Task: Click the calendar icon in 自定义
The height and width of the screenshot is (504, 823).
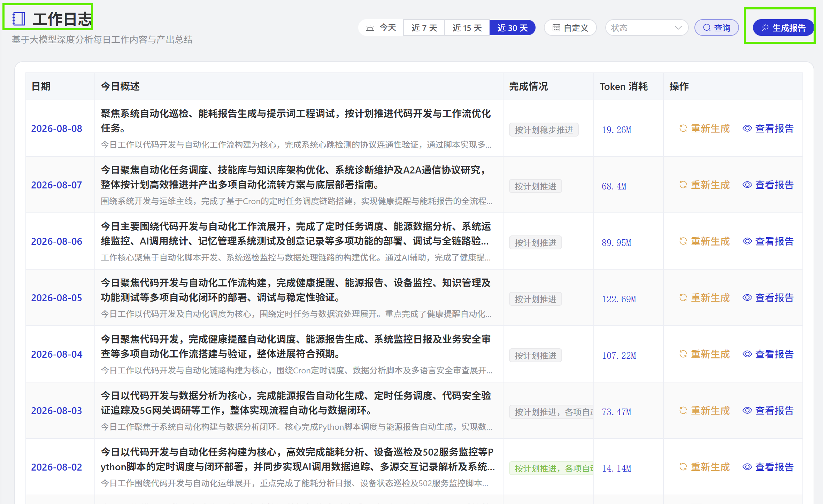Action: pyautogui.click(x=556, y=28)
